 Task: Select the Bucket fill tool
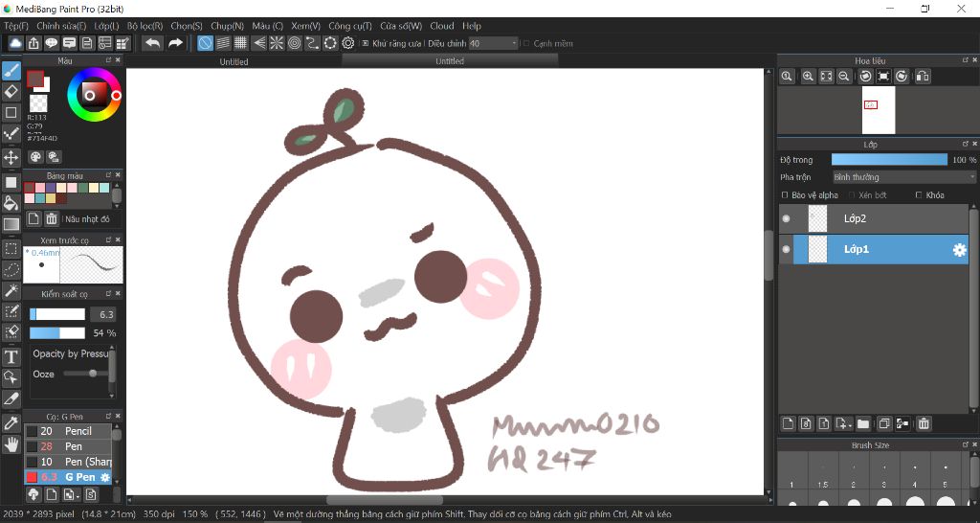(x=11, y=203)
